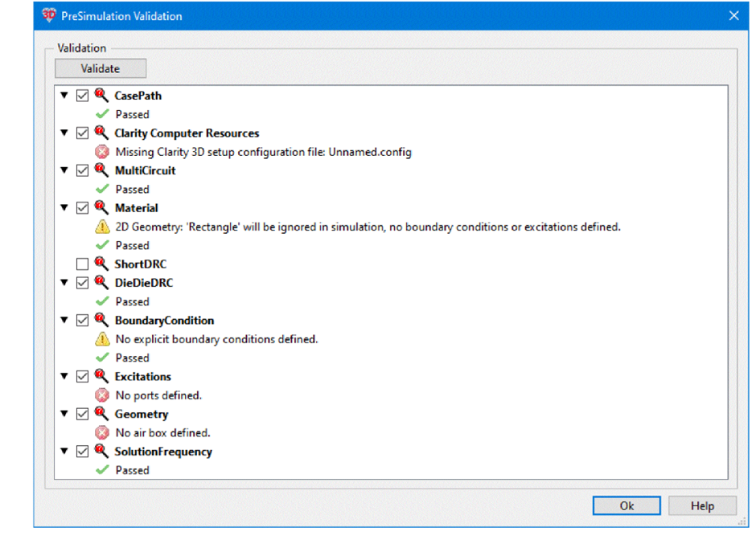
Task: Click the magnifier icon beside ShortDRC
Action: pos(101,264)
